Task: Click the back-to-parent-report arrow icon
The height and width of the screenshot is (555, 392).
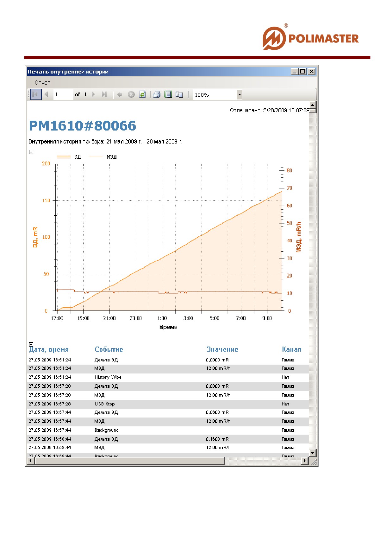Action: (120, 94)
